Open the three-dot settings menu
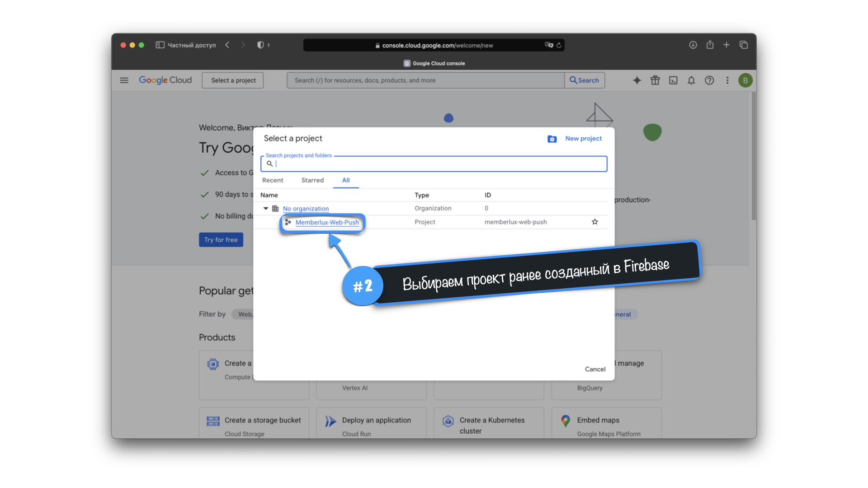Screen dimensions: 868x488 coord(727,80)
